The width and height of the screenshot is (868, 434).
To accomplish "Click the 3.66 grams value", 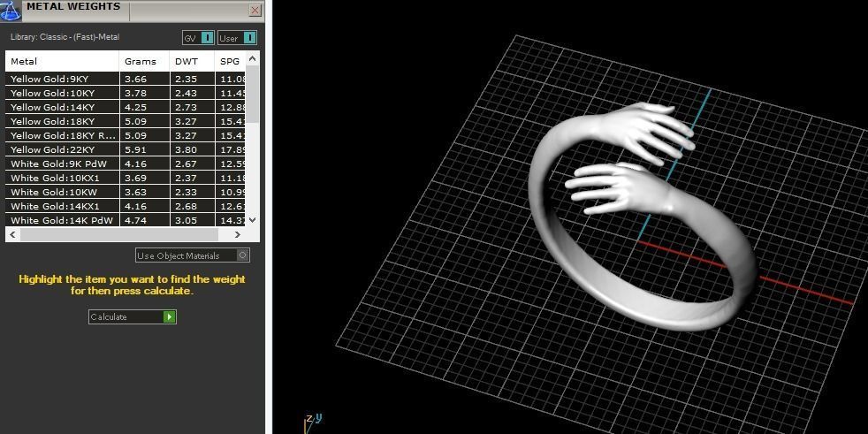I will point(135,80).
